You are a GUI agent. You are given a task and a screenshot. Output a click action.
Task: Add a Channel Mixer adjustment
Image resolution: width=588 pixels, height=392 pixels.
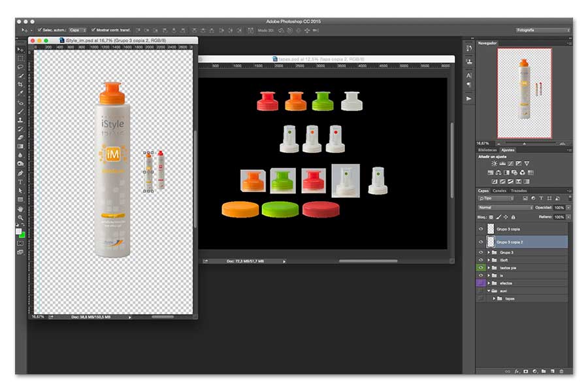coord(523,172)
